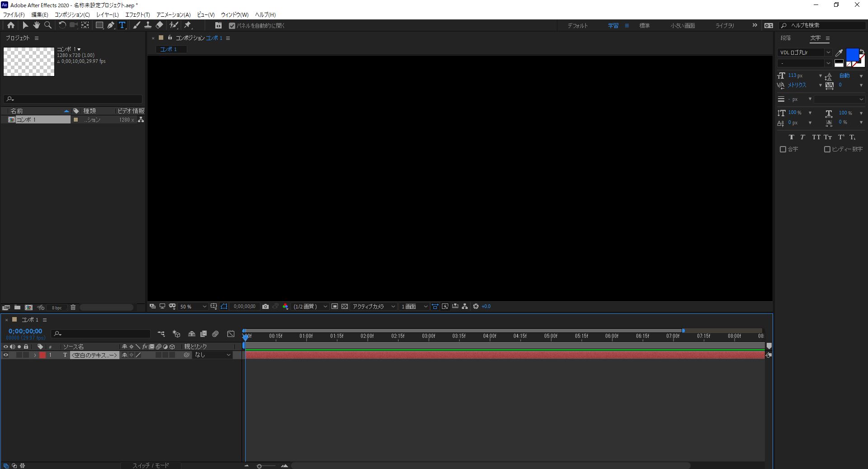Toggle motion blur enable in timeline
Viewport: 868px width, 469px height.
[x=215, y=334]
